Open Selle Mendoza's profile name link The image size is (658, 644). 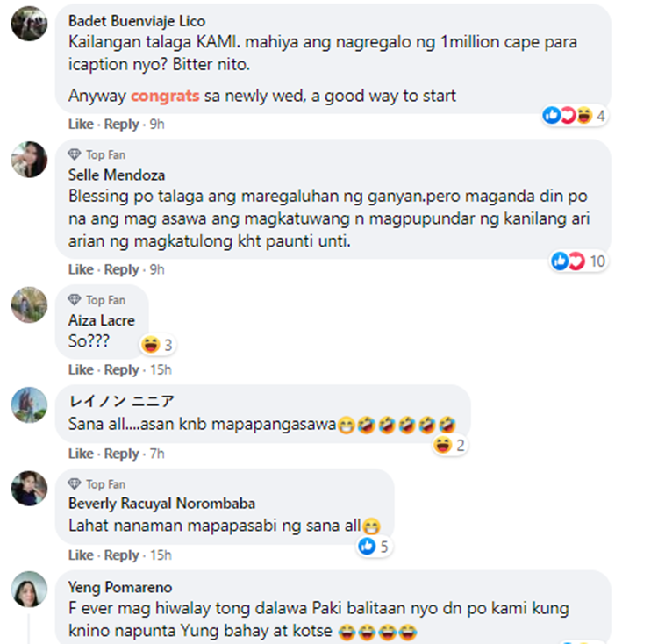(x=117, y=175)
